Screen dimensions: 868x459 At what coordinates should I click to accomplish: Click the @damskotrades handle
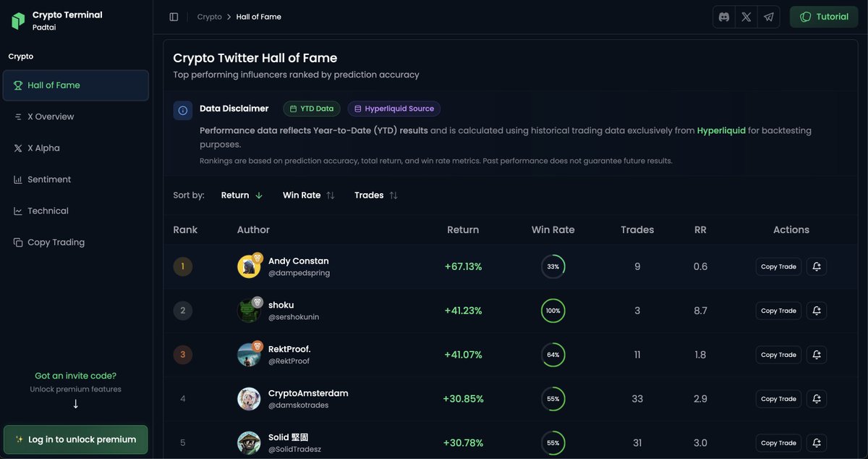pyautogui.click(x=298, y=405)
